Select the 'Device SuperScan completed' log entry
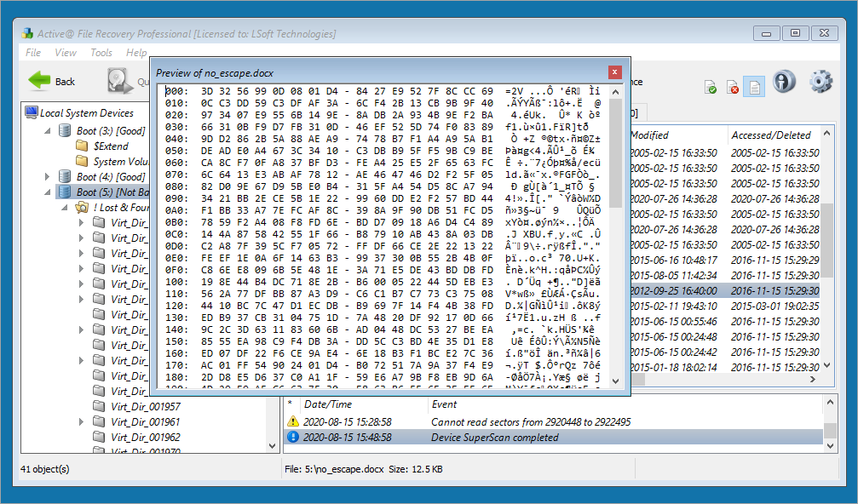This screenshot has width=858, height=504. click(x=554, y=437)
